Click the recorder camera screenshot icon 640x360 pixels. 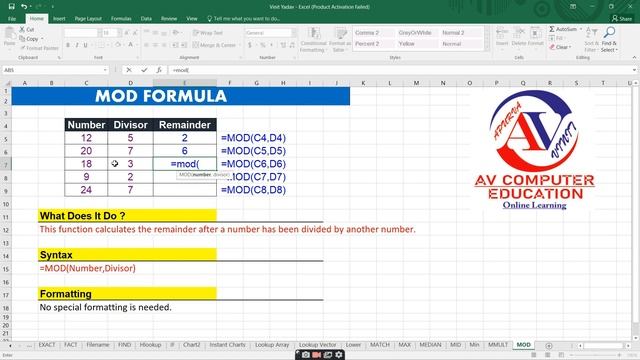[x=305, y=355]
